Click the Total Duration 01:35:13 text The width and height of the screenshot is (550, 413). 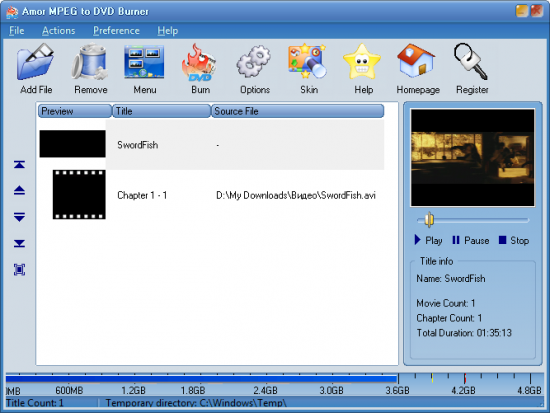(x=464, y=333)
